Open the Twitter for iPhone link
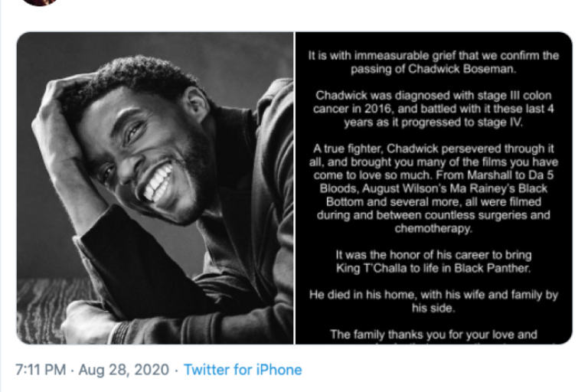This screenshot has width=588, height=392. point(243,370)
